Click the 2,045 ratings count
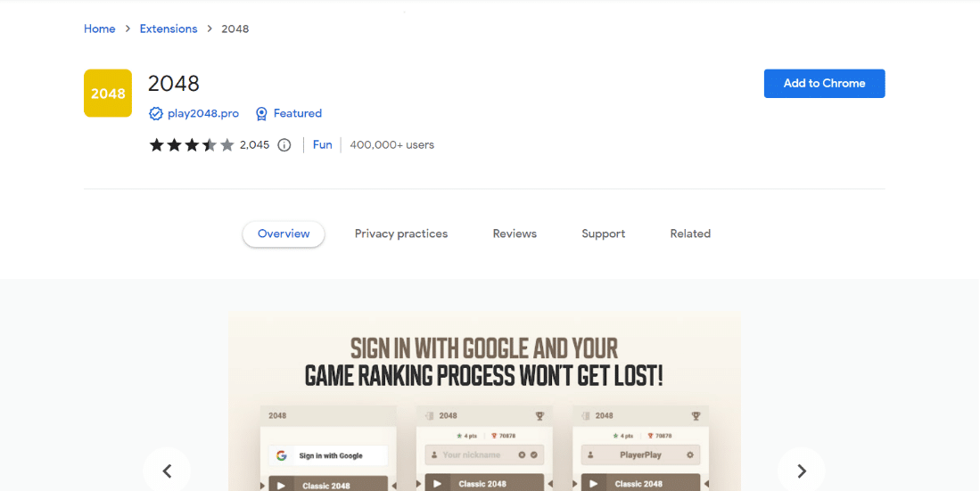 [254, 145]
